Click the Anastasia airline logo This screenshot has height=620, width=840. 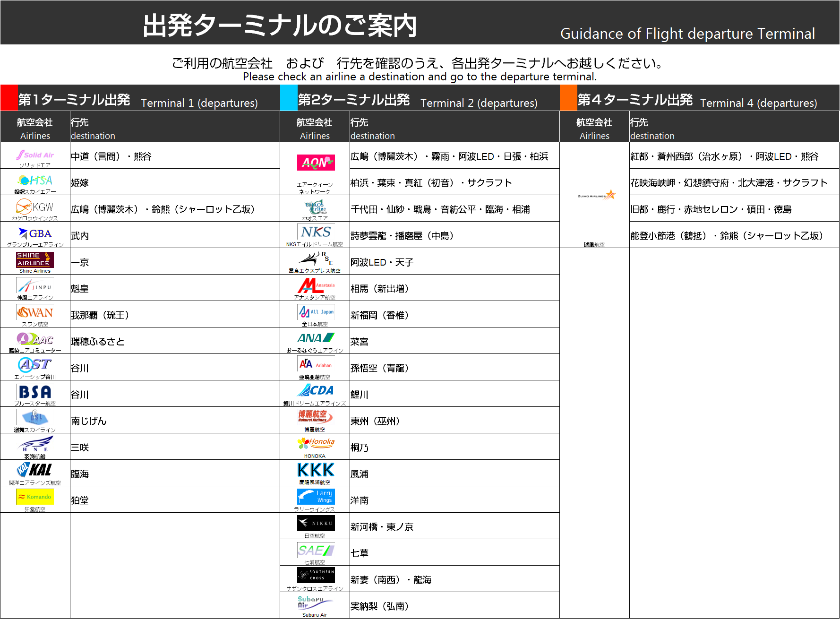(316, 285)
